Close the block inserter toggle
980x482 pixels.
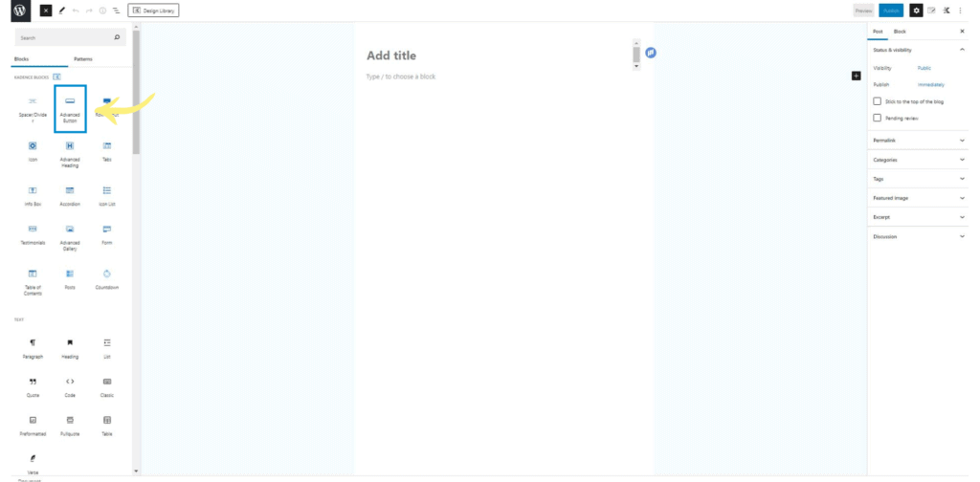46,11
